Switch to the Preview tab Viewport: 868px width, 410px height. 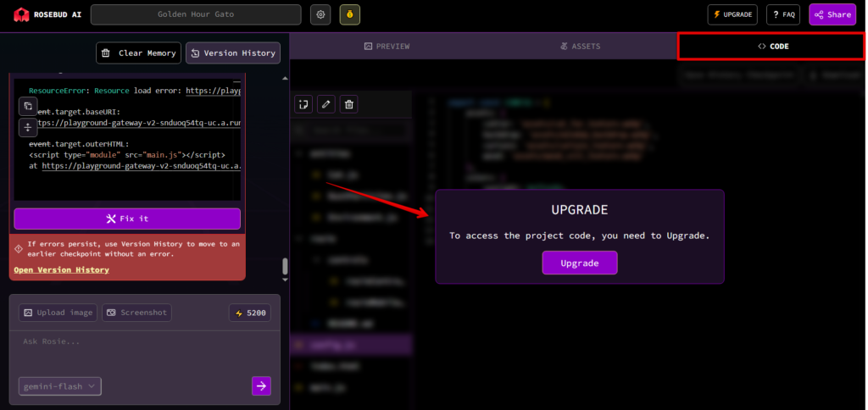387,47
